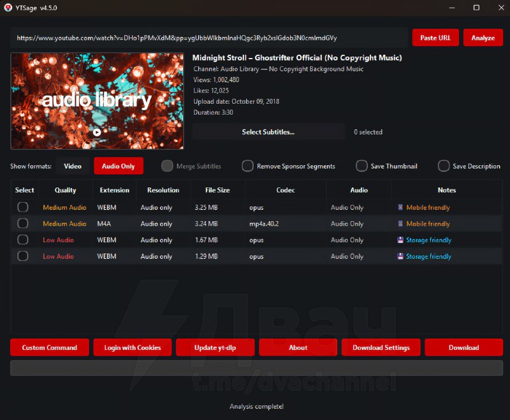
Task: Click the Likes: 12,025 text
Action: click(211, 91)
